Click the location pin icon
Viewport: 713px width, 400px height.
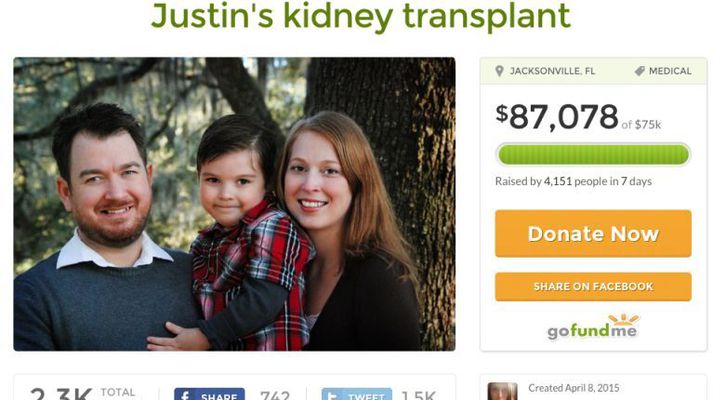499,71
